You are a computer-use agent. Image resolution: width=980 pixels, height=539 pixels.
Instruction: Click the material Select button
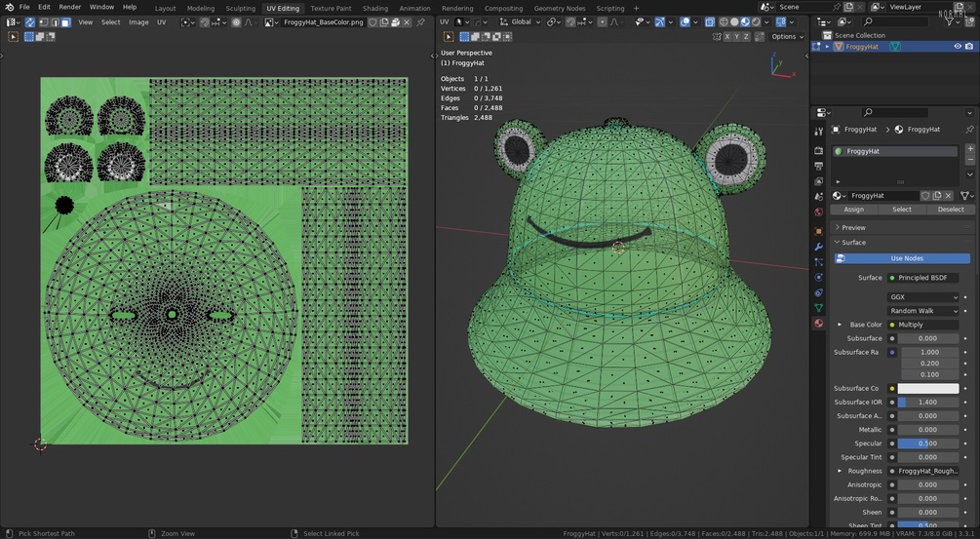(902, 210)
